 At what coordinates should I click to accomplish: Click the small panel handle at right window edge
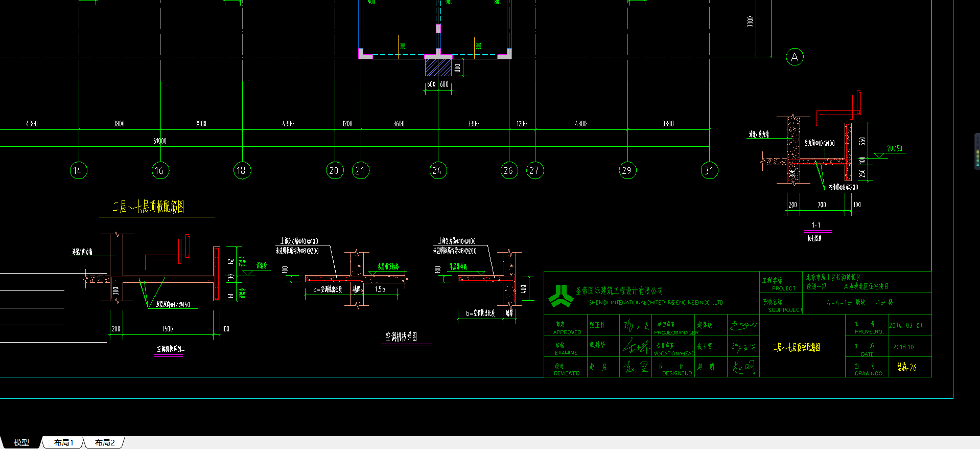coord(977,151)
